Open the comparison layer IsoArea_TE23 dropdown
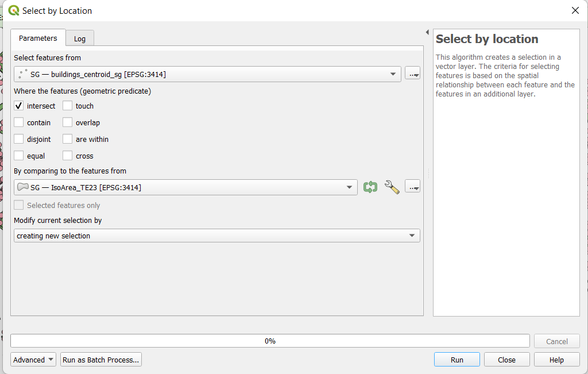588x374 pixels. coord(185,187)
